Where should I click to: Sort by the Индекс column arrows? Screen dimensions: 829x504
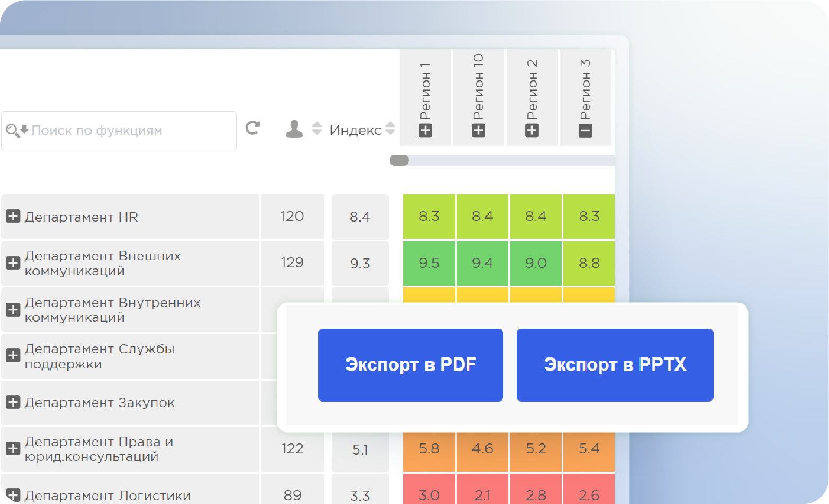[x=390, y=129]
